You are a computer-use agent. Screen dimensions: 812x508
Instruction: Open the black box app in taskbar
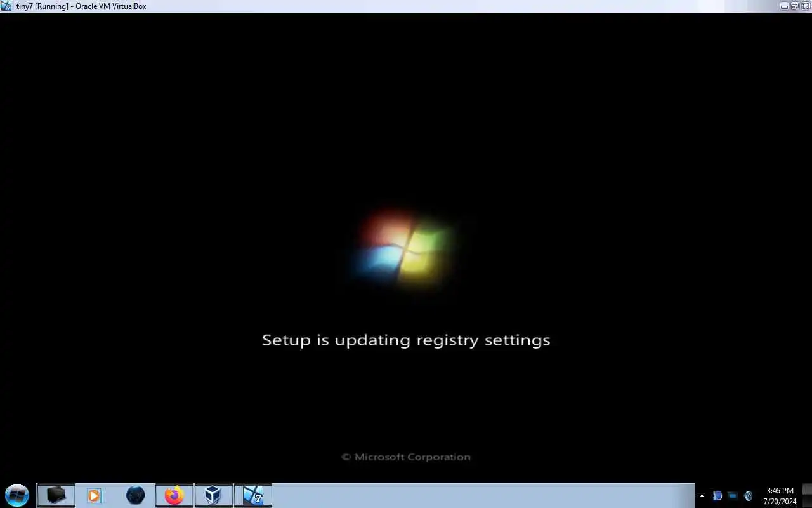click(x=56, y=495)
